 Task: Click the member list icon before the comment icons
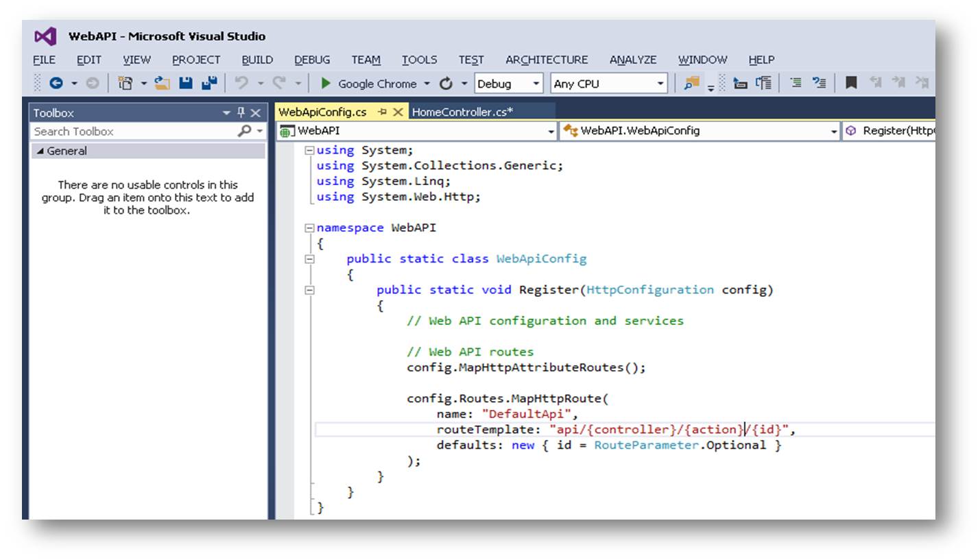[764, 84]
